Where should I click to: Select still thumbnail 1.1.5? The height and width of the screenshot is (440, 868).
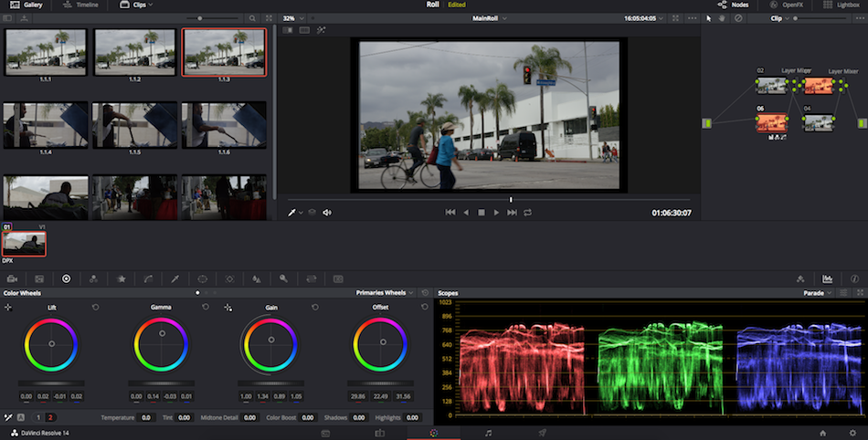tap(135, 125)
